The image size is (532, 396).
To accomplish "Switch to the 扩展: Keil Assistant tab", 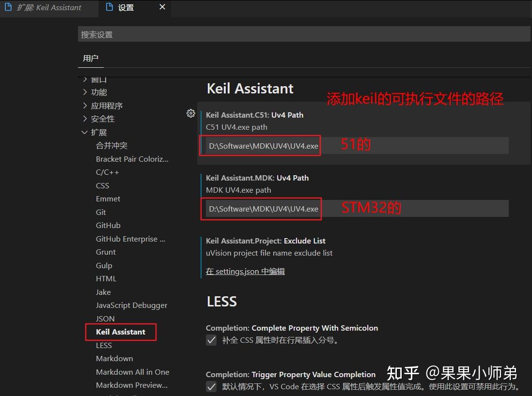I will click(48, 7).
